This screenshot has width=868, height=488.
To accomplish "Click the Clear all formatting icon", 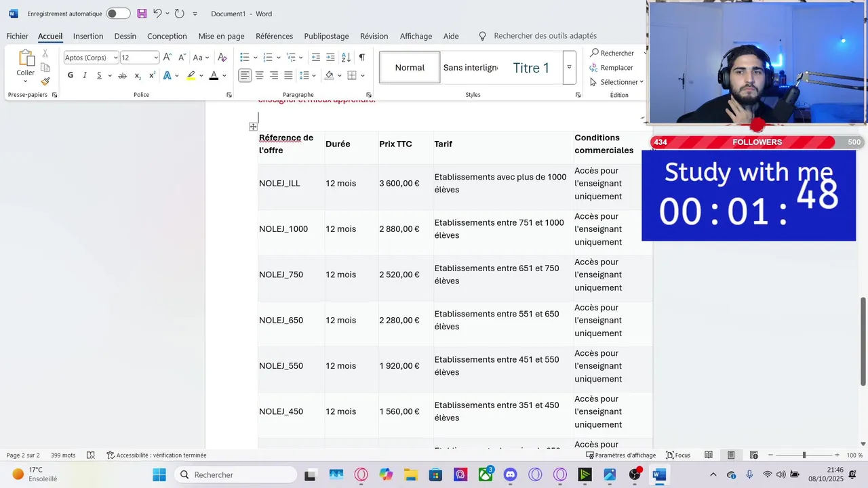I will coord(222,58).
